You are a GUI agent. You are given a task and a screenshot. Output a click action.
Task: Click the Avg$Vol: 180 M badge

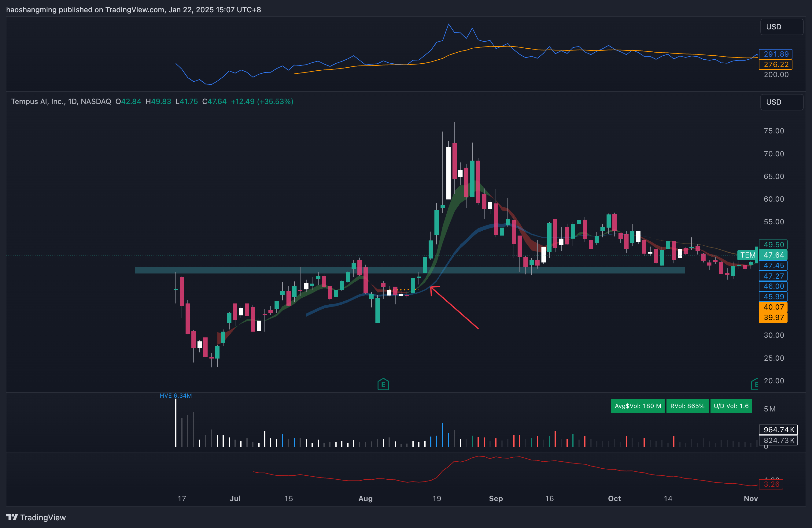(x=638, y=406)
